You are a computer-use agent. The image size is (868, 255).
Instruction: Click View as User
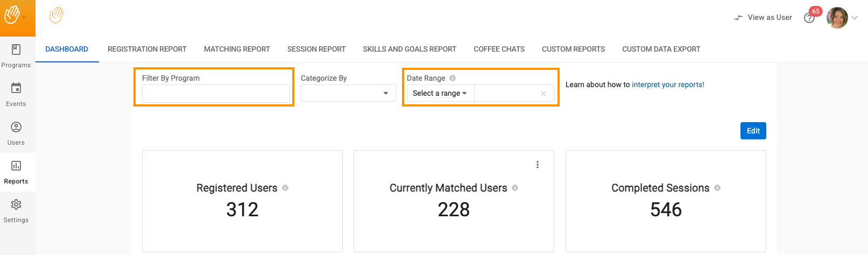coord(763,18)
